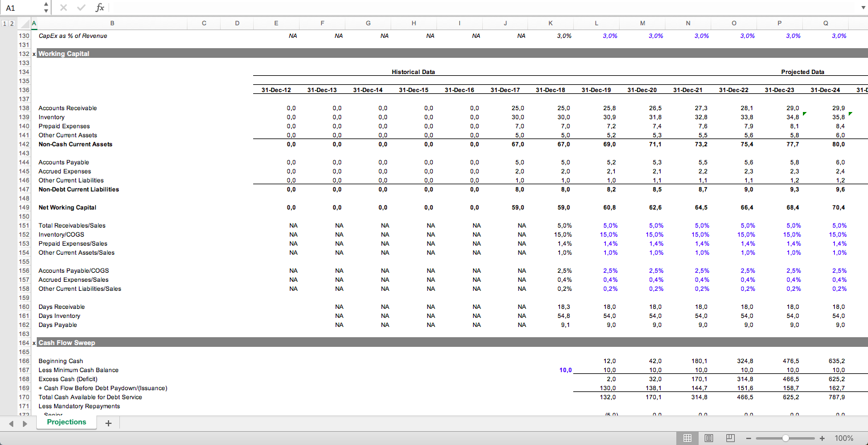The image size is (868, 445).
Task: Switch to Normal view using the grid icon
Action: point(687,438)
